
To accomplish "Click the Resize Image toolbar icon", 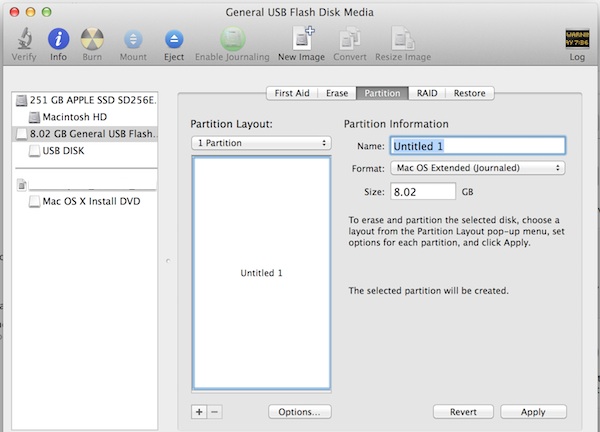I will click(x=403, y=38).
